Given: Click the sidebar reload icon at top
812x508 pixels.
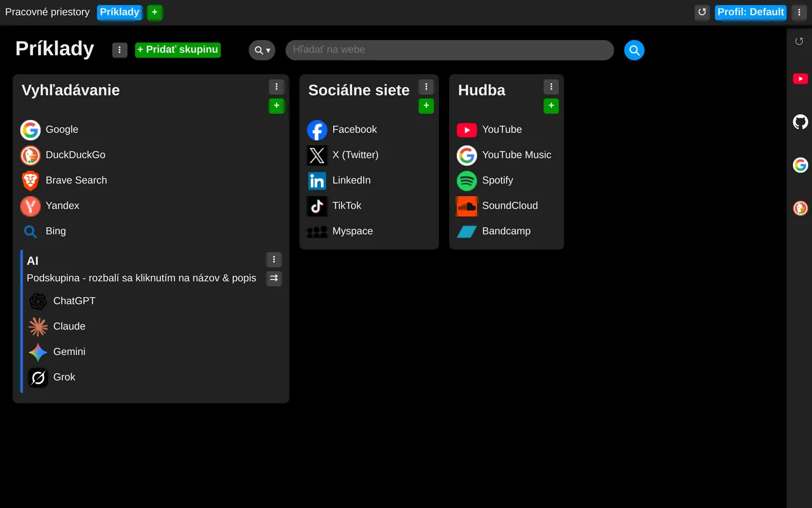Looking at the screenshot, I should [799, 41].
